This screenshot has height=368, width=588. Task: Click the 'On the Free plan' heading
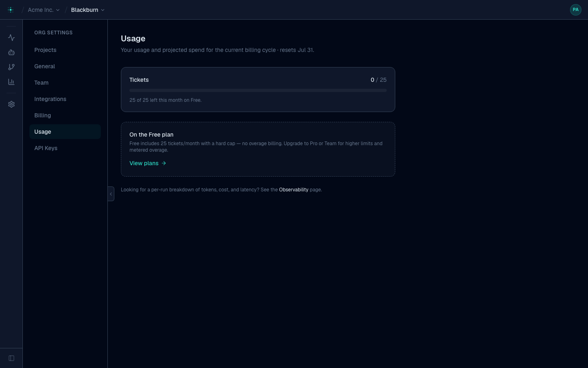151,135
